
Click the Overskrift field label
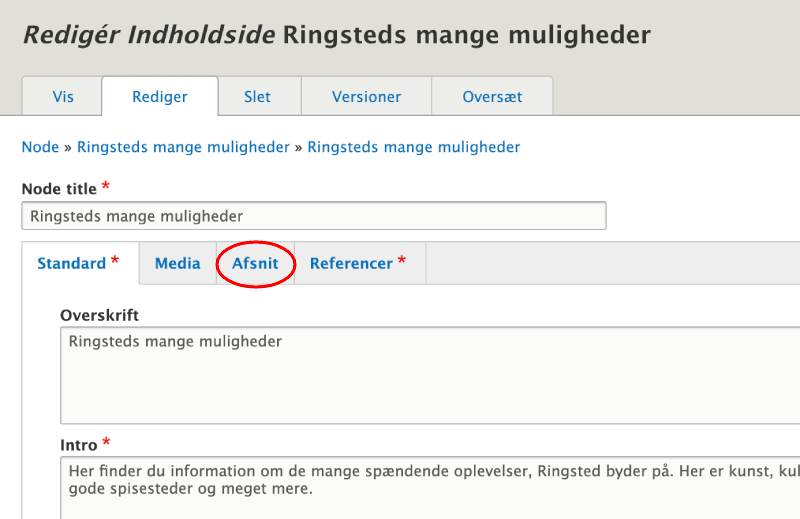pyautogui.click(x=99, y=315)
